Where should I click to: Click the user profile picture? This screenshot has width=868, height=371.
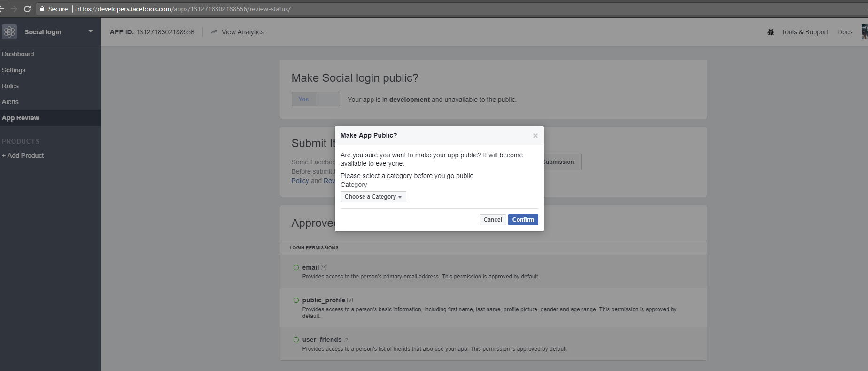864,32
